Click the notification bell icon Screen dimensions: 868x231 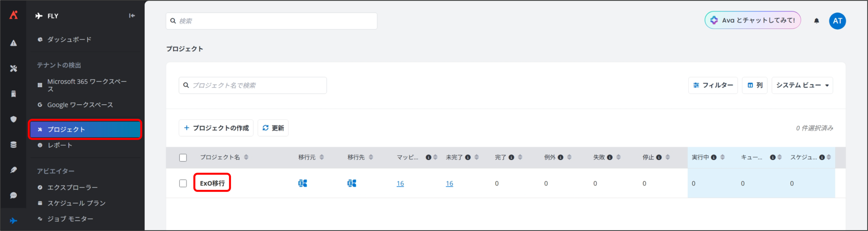pyautogui.click(x=816, y=21)
